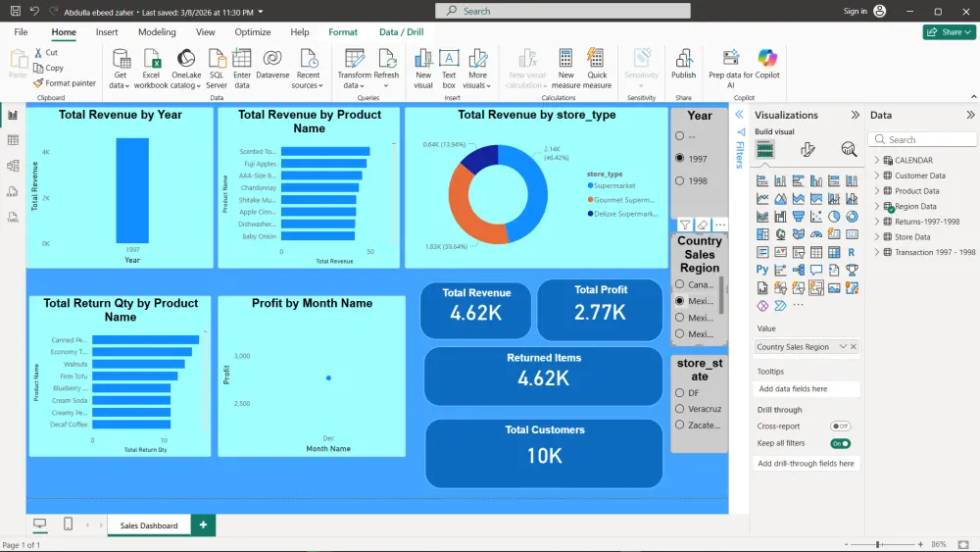Refresh the data
Viewport: 980px width, 552px height.
tap(386, 69)
